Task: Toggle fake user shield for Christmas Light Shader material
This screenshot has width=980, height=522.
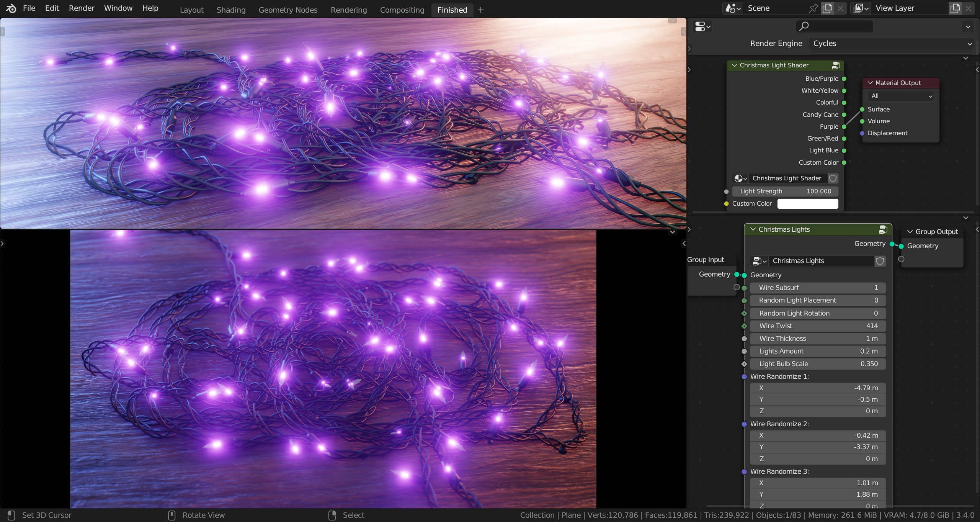Action: tap(833, 178)
